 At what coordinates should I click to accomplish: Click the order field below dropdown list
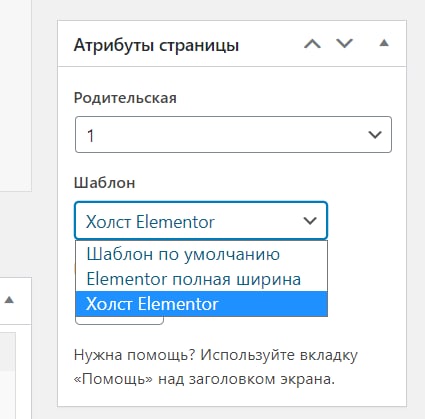click(x=119, y=320)
